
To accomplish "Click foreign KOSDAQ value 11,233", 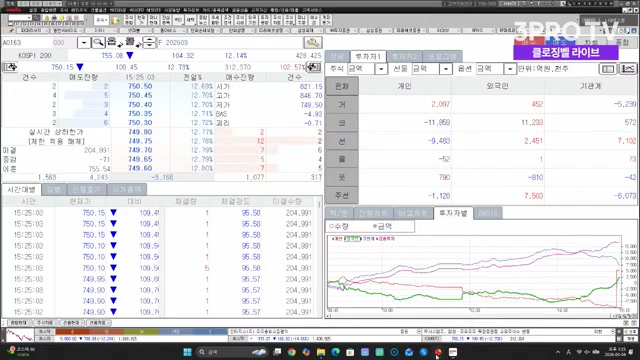I will pyautogui.click(x=532, y=122).
